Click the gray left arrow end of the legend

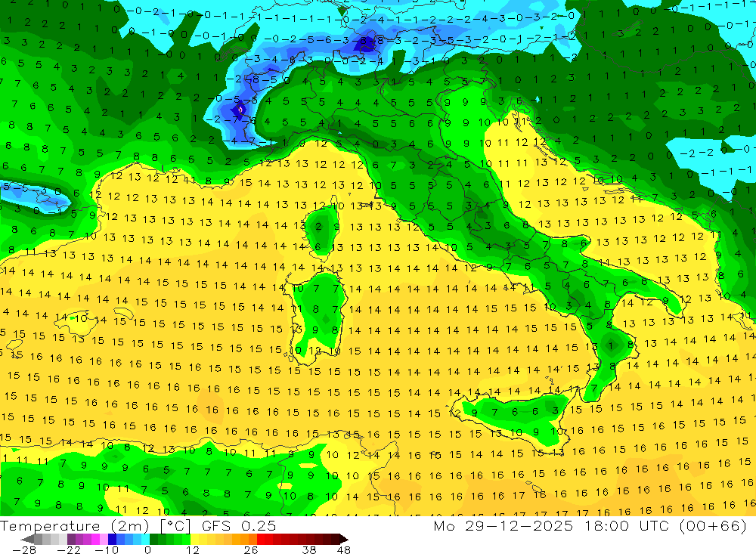(x=27, y=540)
